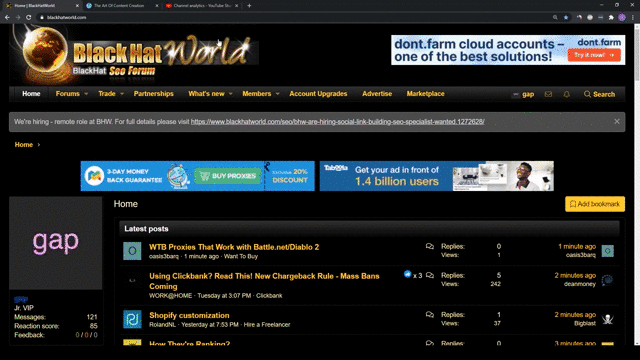The width and height of the screenshot is (640, 360).
Task: Expand the Trade menu arrow
Action: tap(122, 94)
